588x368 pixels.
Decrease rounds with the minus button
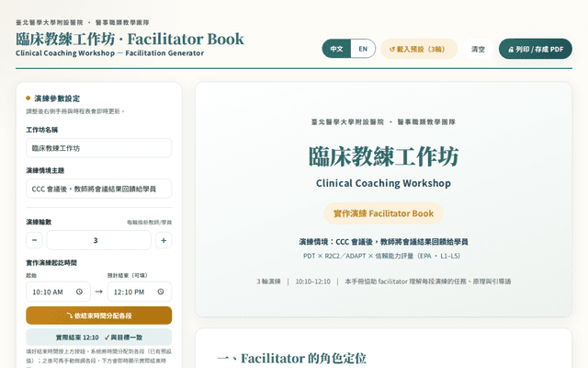coord(34,240)
